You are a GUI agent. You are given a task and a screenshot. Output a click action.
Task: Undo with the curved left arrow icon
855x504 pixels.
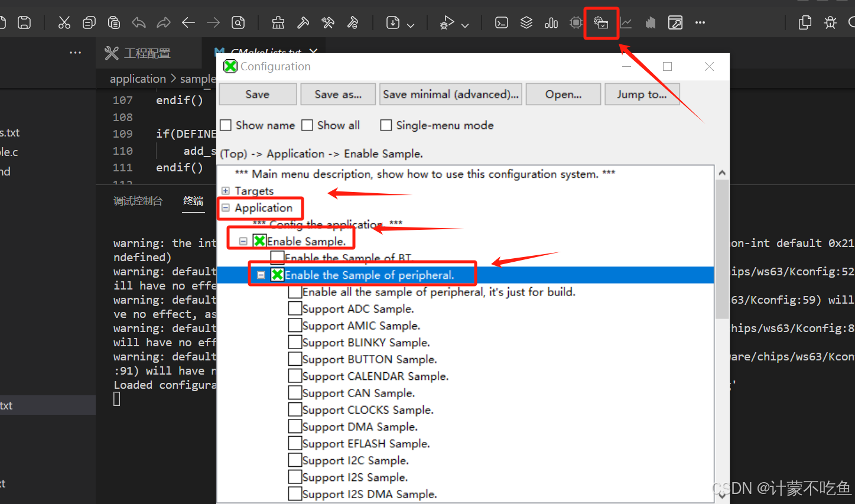point(139,23)
